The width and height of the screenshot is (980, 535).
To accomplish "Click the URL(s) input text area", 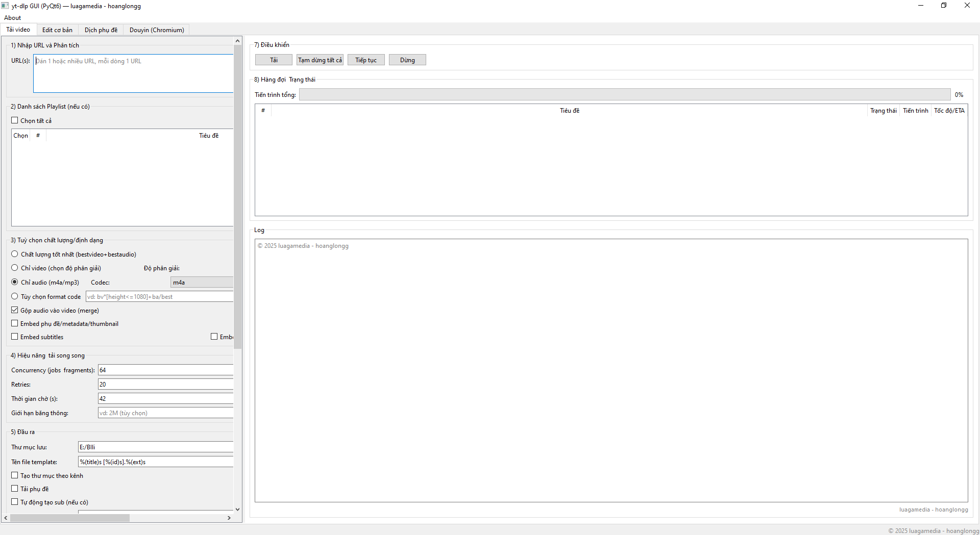I will point(133,73).
